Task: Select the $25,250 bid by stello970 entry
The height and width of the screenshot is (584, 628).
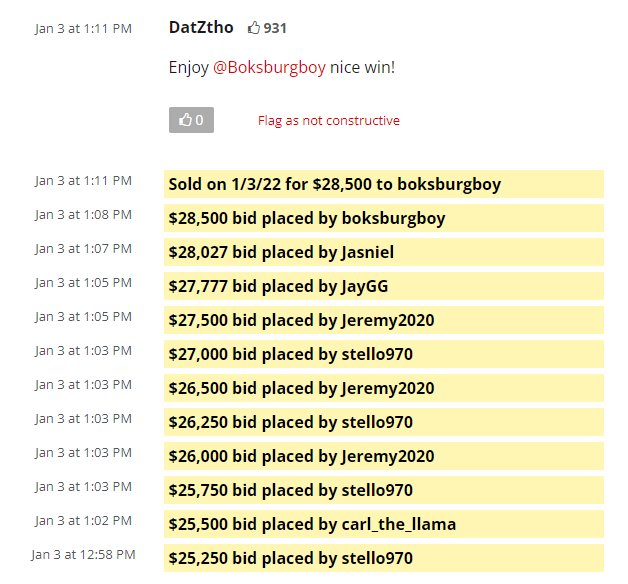Action: (384, 558)
